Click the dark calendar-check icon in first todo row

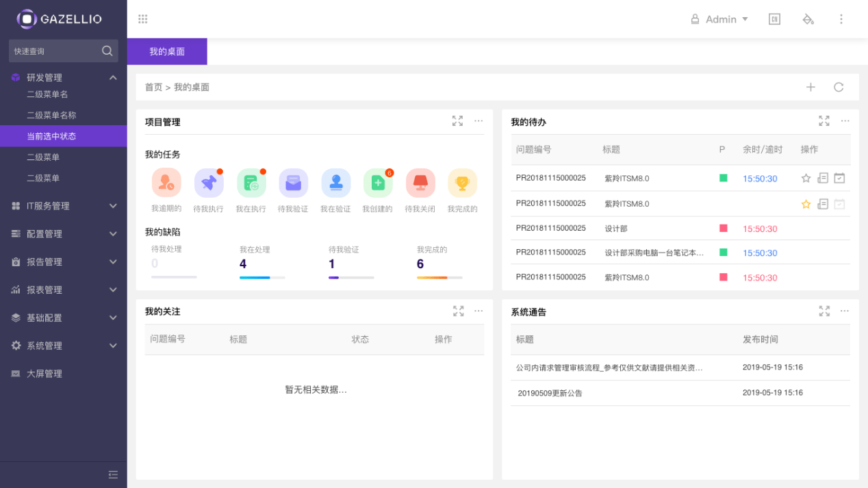[839, 178]
